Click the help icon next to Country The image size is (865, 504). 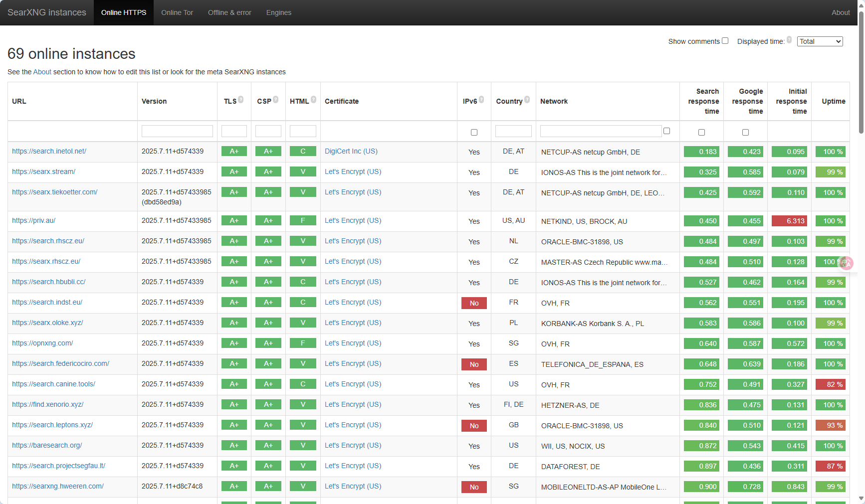(x=527, y=100)
